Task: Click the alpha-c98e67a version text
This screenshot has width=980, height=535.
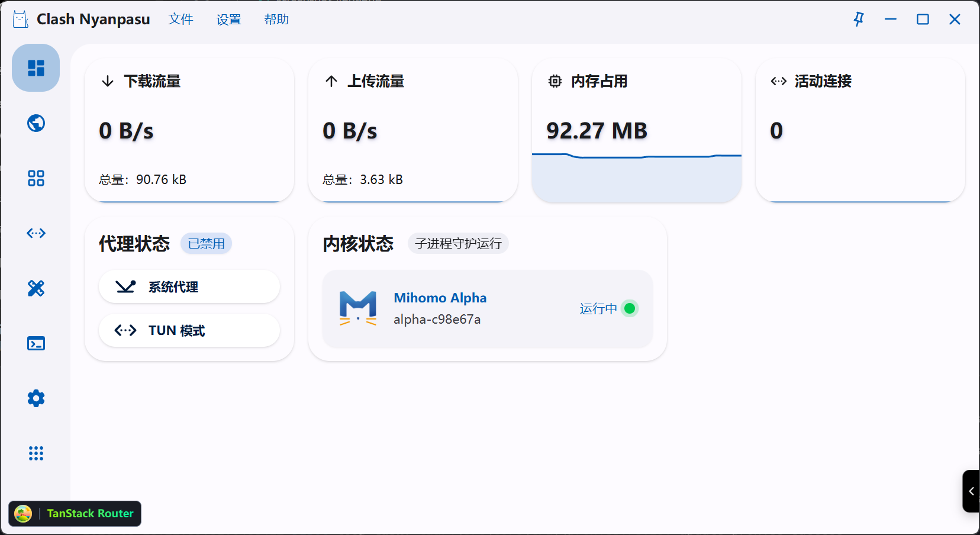Action: (437, 320)
